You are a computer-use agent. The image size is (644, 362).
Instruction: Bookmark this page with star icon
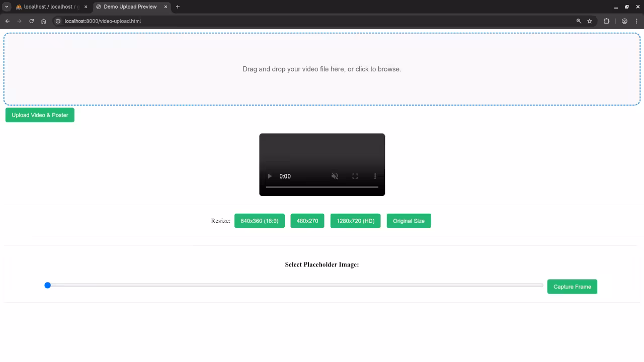(x=590, y=21)
